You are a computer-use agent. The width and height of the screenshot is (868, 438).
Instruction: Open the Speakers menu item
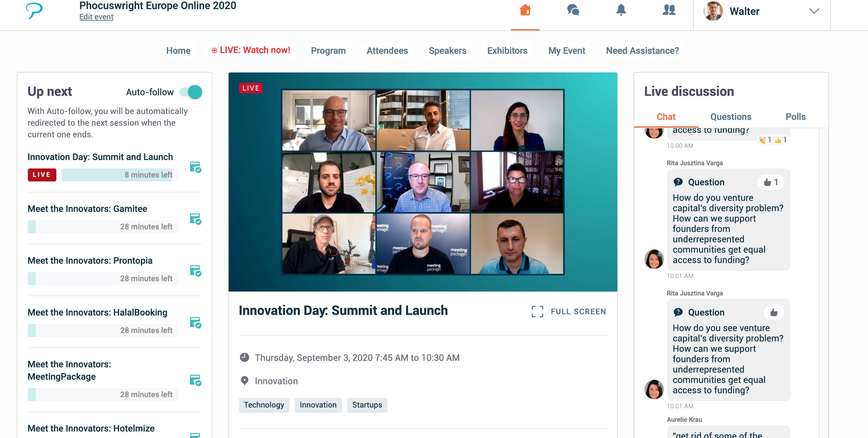447,51
